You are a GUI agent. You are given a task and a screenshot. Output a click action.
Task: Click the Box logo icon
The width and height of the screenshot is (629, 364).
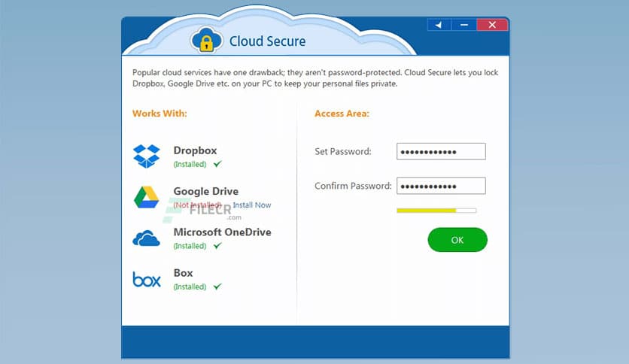147,280
